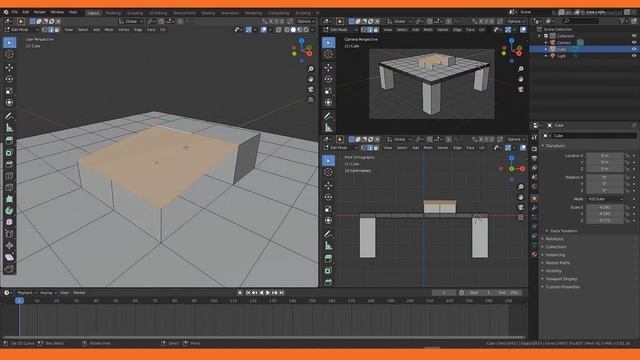Open the Edit Mode dropdown in the left viewport

click(22, 30)
